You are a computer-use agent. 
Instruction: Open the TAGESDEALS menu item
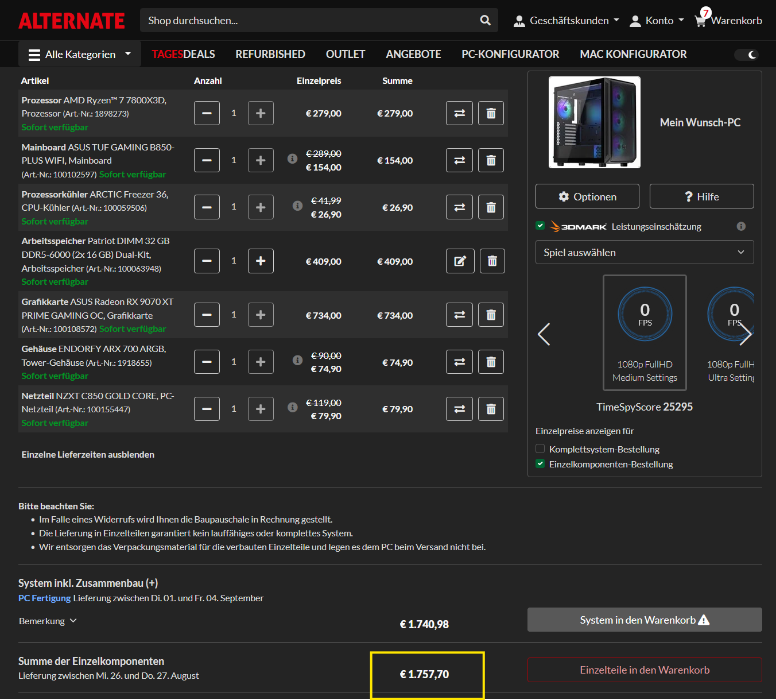point(183,54)
